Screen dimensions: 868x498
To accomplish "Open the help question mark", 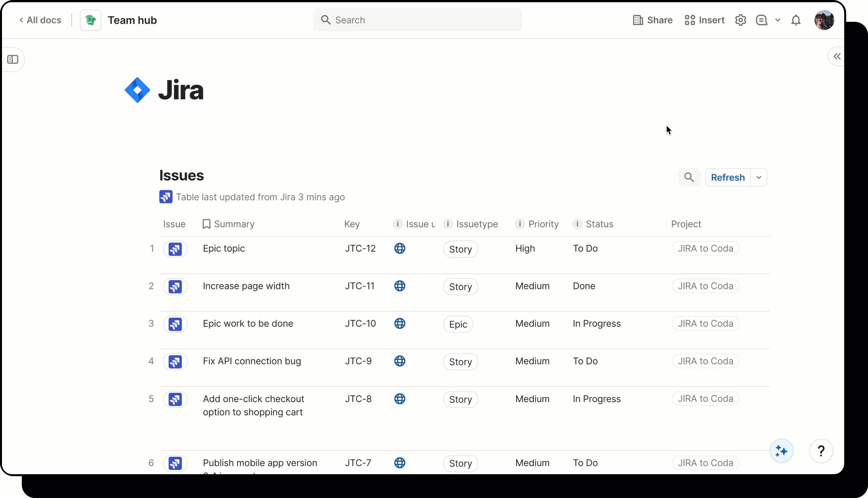I will point(821,451).
